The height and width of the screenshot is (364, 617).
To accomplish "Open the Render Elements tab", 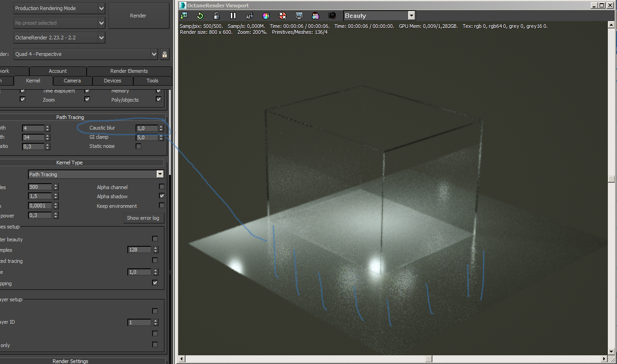I will 129,71.
